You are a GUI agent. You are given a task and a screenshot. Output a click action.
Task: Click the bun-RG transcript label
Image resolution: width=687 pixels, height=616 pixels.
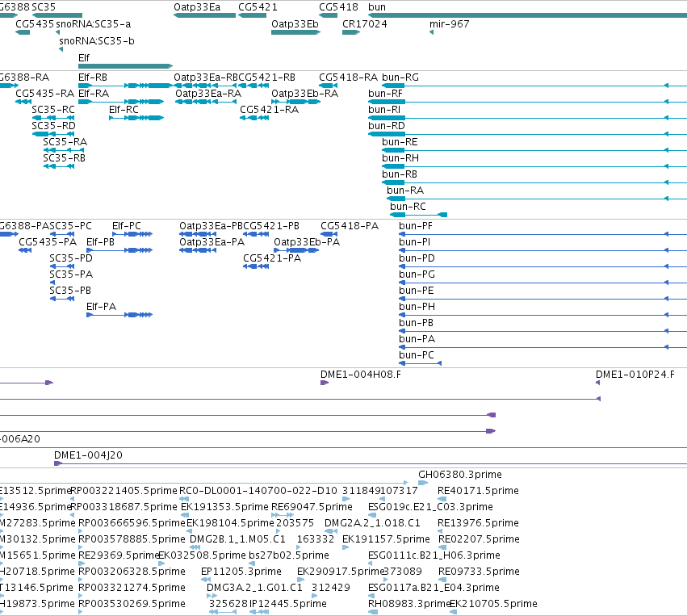(x=400, y=78)
